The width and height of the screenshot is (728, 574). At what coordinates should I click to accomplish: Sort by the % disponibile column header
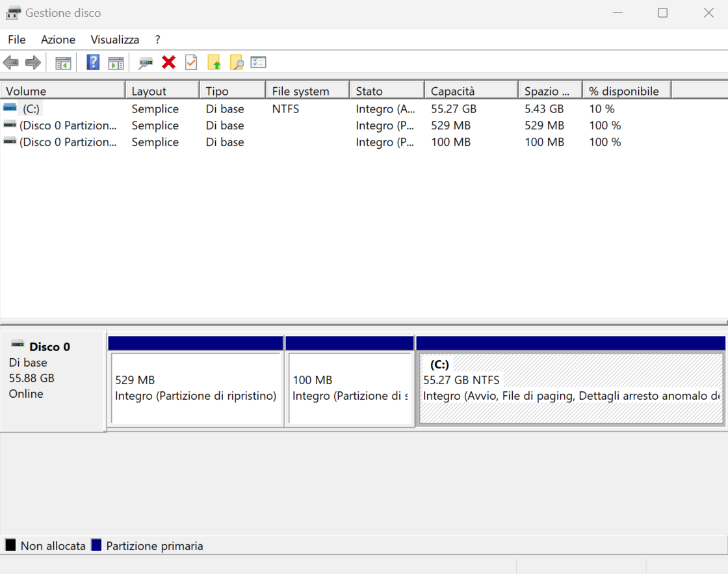click(x=627, y=90)
